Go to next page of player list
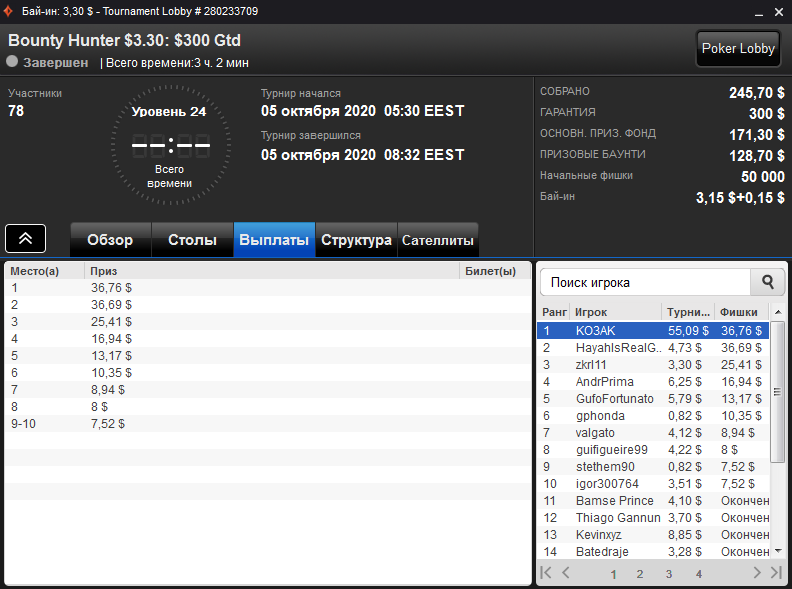This screenshot has height=589, width=792. tap(757, 572)
